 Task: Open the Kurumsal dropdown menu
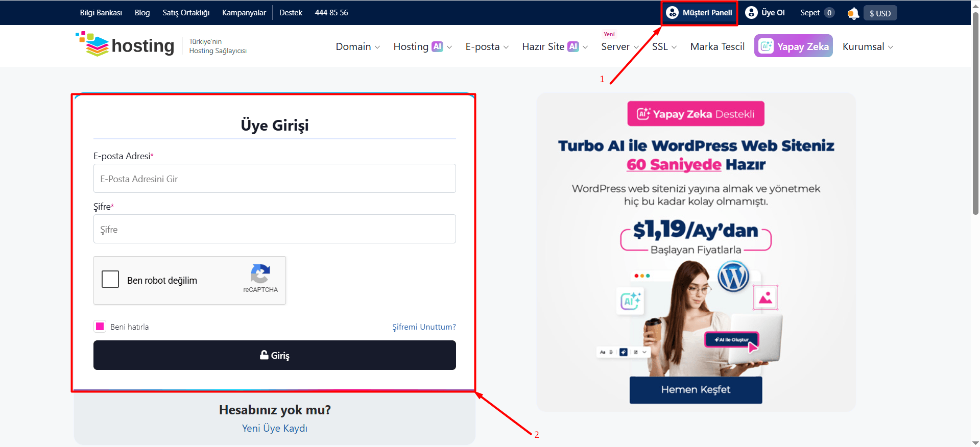click(868, 46)
